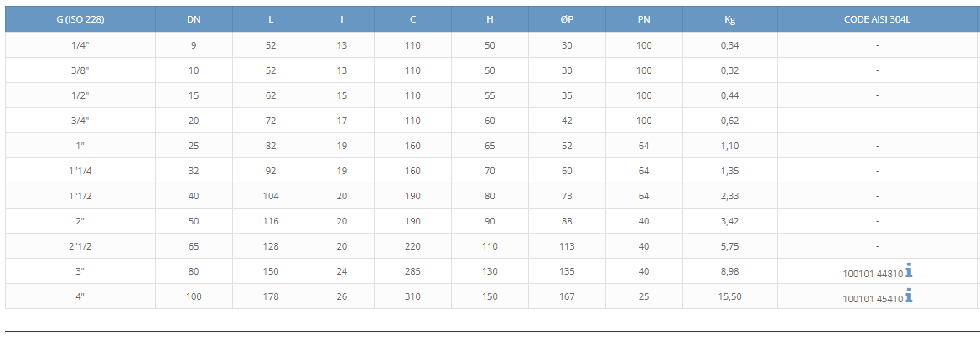
Task: Click the Kg column header
Action: [x=730, y=19]
